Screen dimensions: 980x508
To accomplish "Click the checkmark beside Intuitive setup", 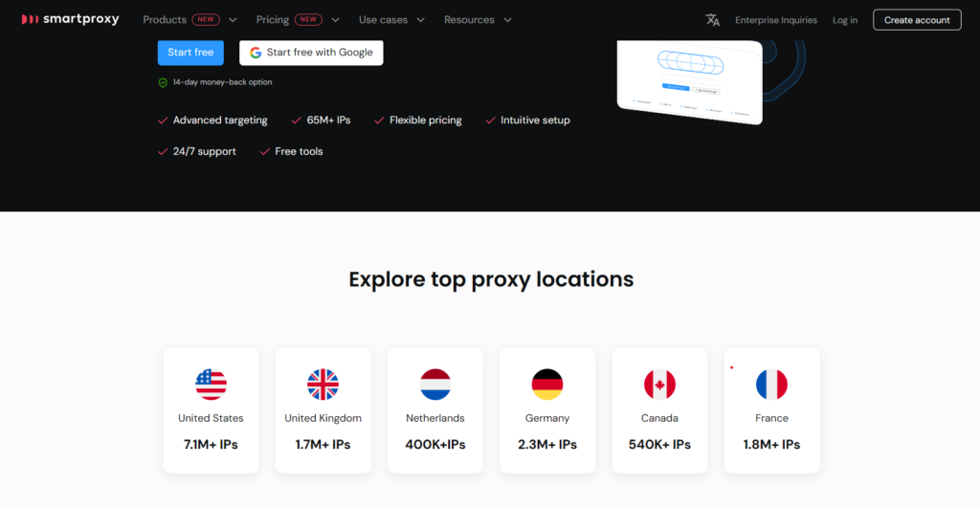I will pyautogui.click(x=490, y=120).
